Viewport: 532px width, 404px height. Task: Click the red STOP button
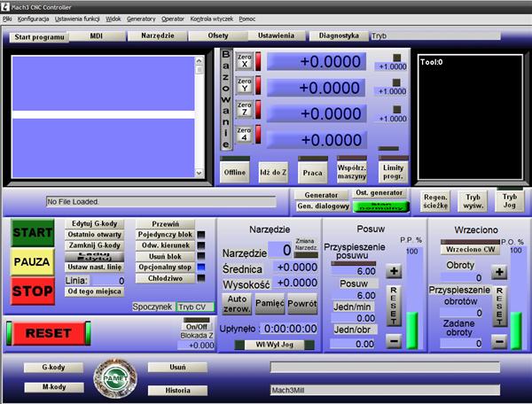point(32,291)
